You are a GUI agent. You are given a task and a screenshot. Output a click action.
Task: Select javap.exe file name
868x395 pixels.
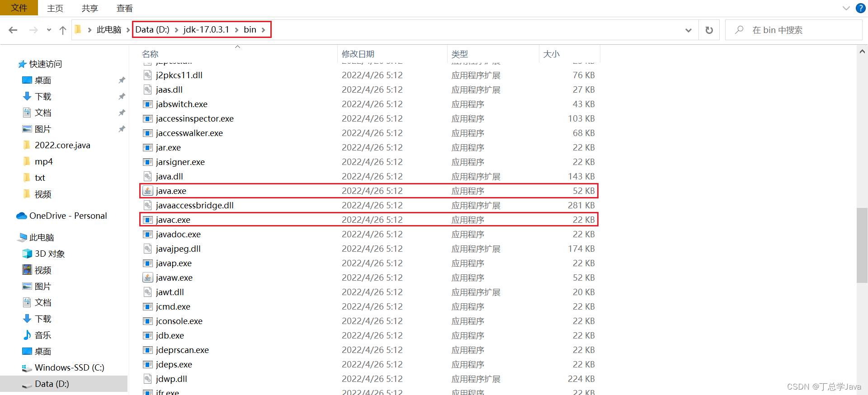click(x=174, y=263)
